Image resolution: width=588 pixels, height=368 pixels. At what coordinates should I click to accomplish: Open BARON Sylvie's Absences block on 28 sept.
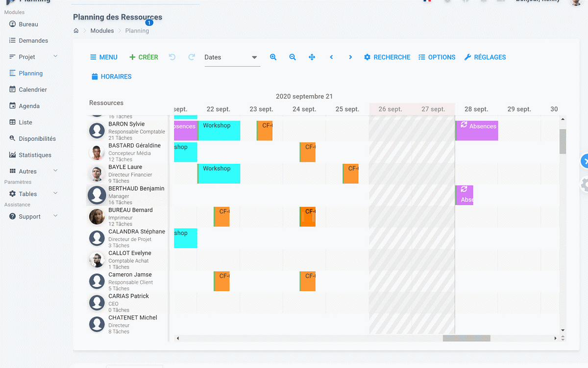pos(477,131)
